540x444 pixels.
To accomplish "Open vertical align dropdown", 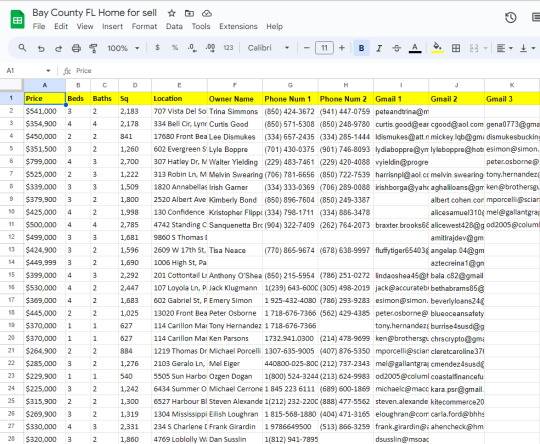I will click(x=527, y=48).
